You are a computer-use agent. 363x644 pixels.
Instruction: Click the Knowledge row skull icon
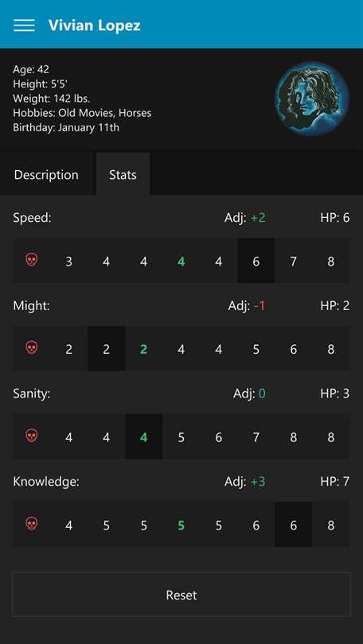point(32,524)
